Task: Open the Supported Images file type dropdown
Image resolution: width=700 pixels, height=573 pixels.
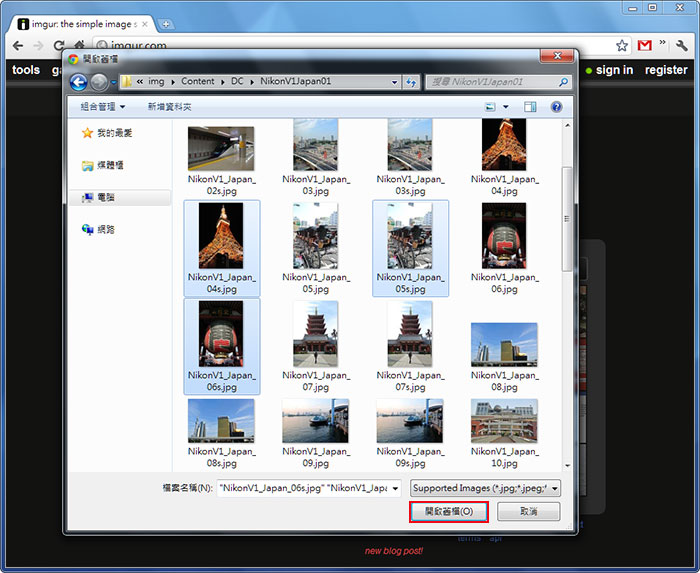Action: coord(485,488)
